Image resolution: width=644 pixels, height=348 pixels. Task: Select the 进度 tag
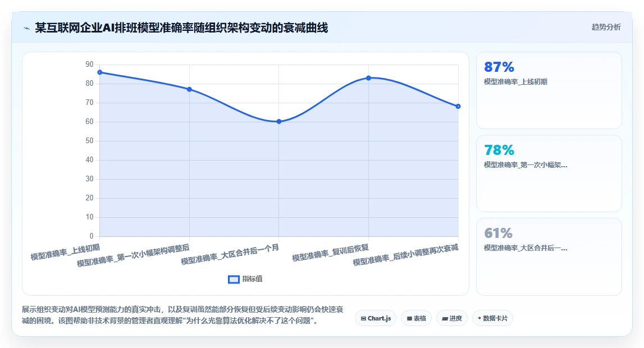point(452,318)
